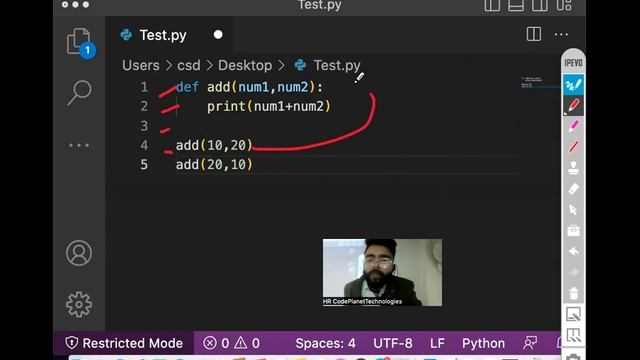The height and width of the screenshot is (360, 640).
Task: Click csd in the breadcrumb path
Action: point(189,65)
